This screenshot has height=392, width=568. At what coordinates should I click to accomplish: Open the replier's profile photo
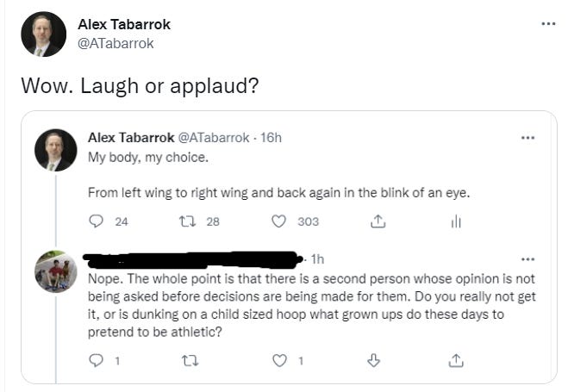(55, 273)
